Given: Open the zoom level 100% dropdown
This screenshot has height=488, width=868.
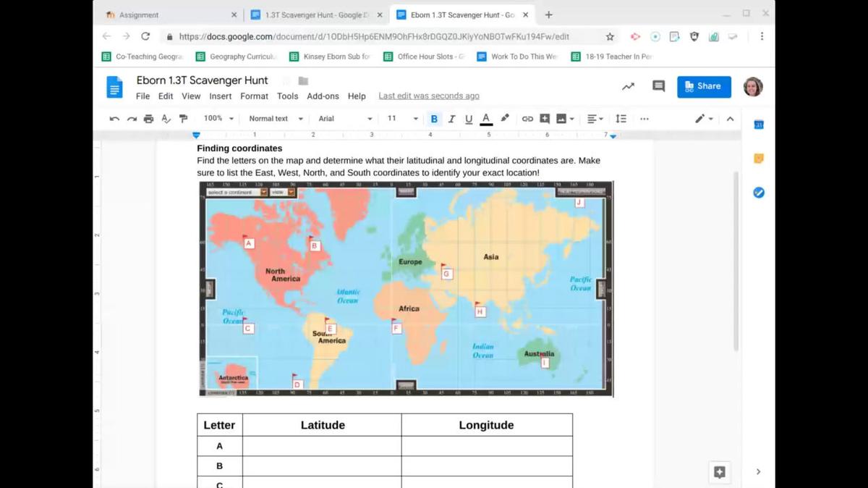Looking at the screenshot, I should click(218, 119).
